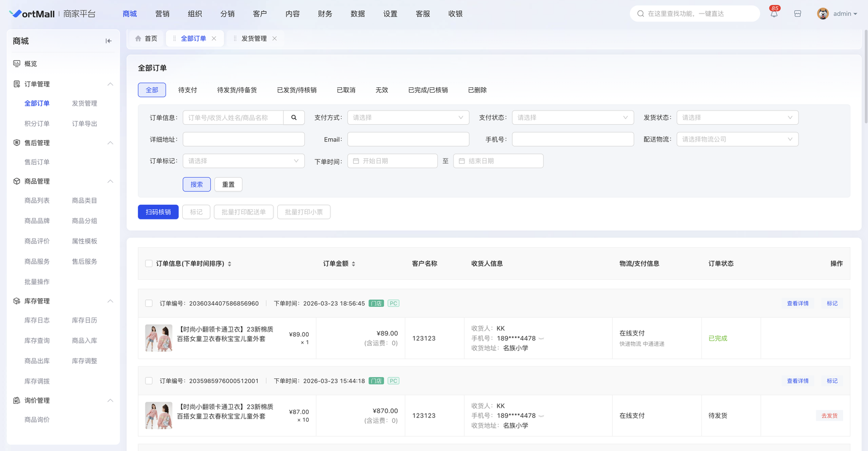Click the store icon beside the bell
The height and width of the screenshot is (451, 868).
797,14
